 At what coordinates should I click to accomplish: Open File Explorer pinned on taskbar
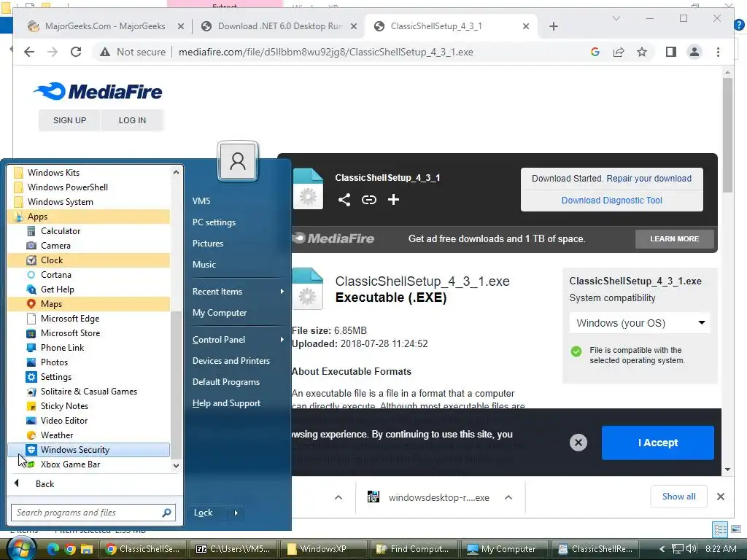[87, 549]
